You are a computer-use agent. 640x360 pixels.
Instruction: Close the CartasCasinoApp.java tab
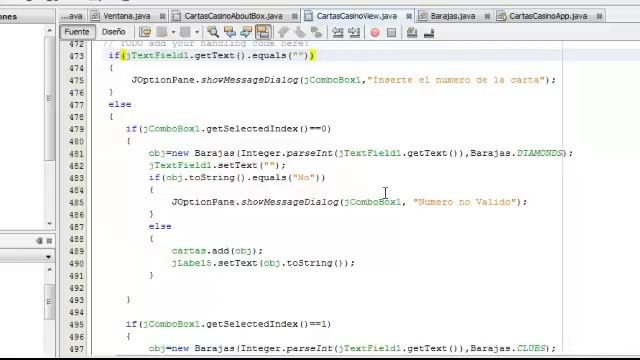[x=599, y=16]
